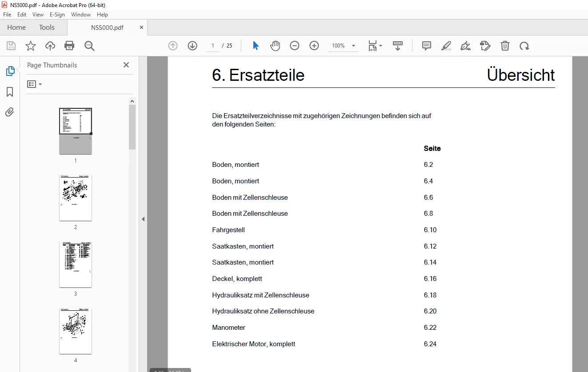
Task: Click the 'Deckel, komplett' entry
Action: (x=237, y=279)
